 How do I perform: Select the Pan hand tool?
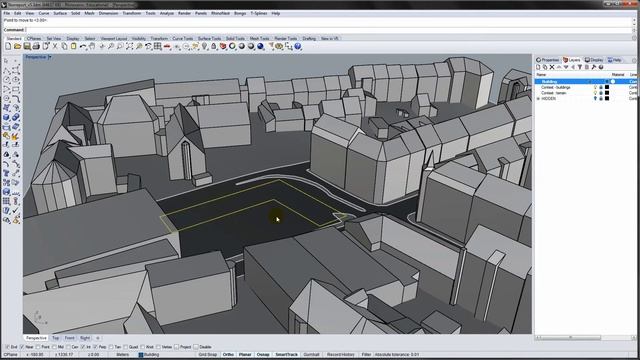92,47
